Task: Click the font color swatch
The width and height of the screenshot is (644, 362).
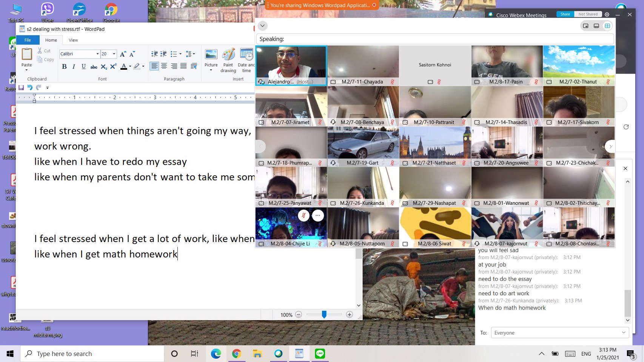Action: tap(124, 67)
